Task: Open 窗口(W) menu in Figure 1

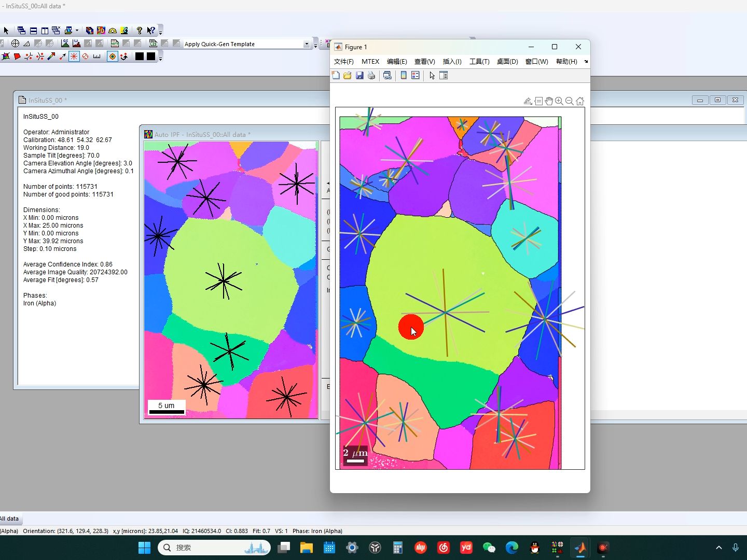Action: click(536, 61)
